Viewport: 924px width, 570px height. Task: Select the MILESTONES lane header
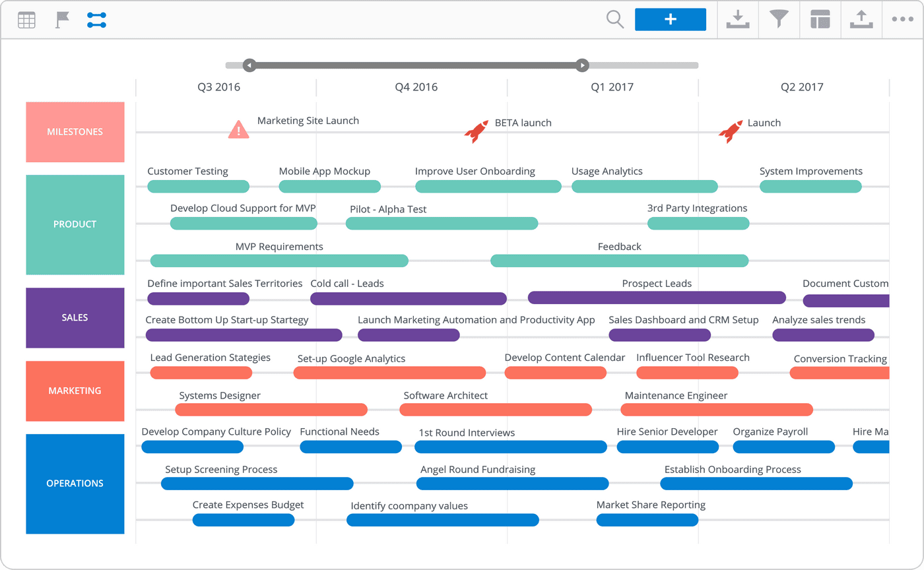click(x=75, y=132)
